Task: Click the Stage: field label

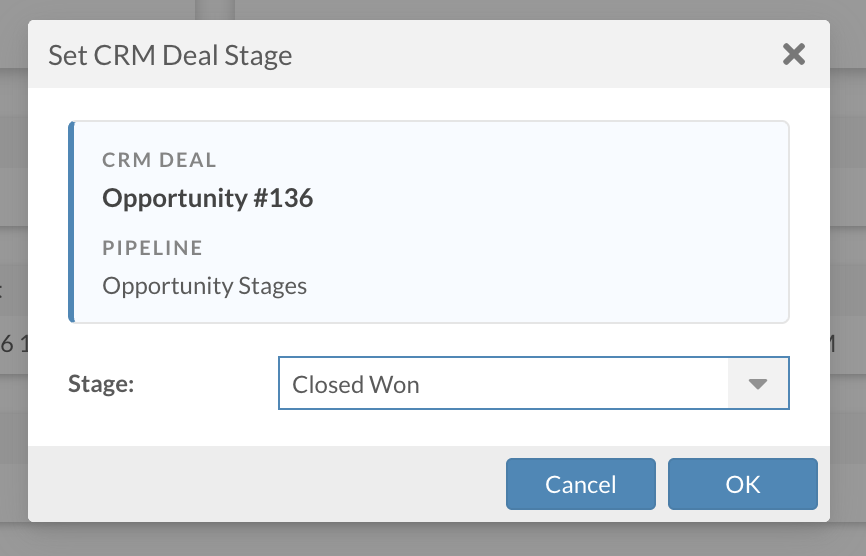Action: 101,384
